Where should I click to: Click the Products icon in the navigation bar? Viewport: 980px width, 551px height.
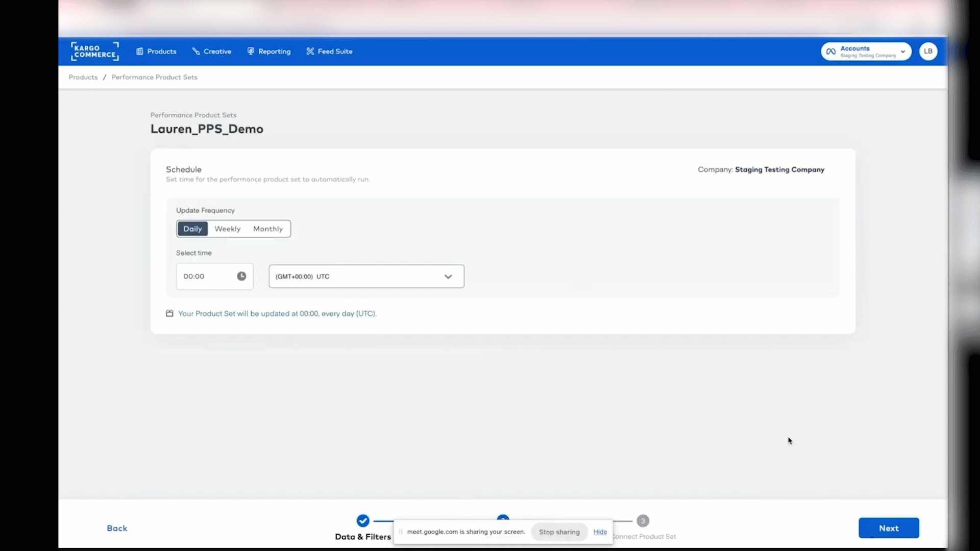pyautogui.click(x=140, y=51)
